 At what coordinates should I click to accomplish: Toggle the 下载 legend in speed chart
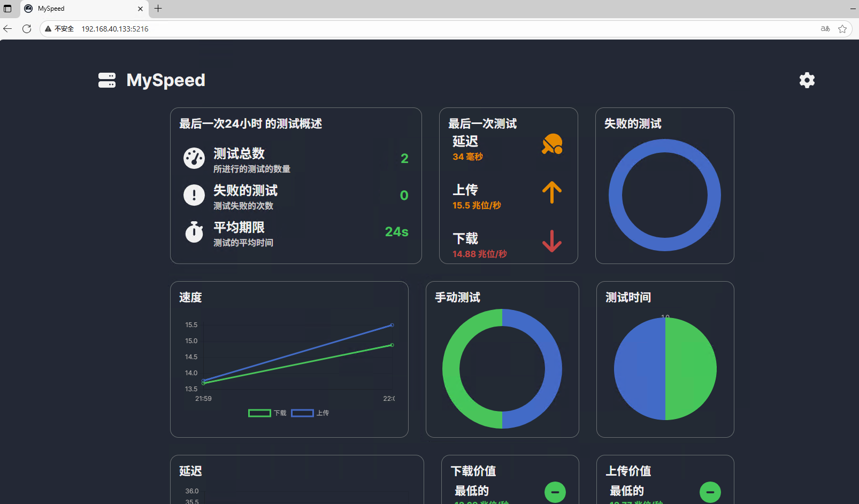pos(267,413)
